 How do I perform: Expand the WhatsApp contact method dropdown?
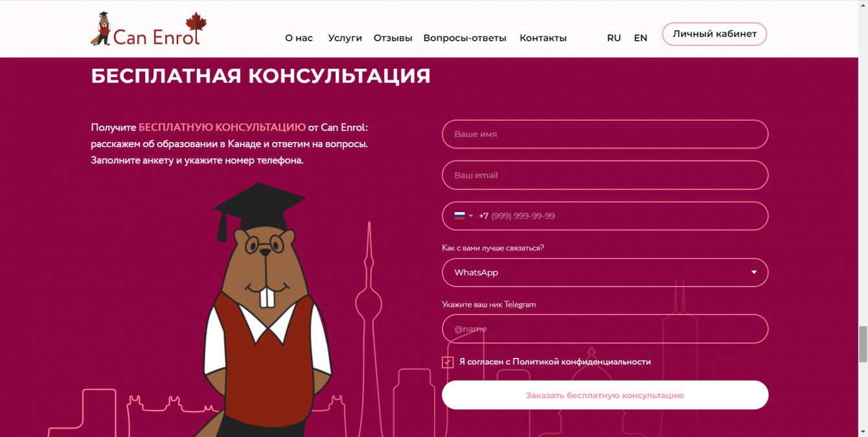[x=605, y=272]
